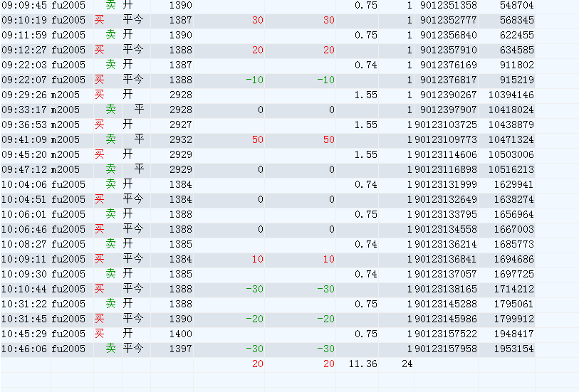This screenshot has width=579, height=392.
Task: Select the 10:45:29 time cell
Action: pos(25,334)
